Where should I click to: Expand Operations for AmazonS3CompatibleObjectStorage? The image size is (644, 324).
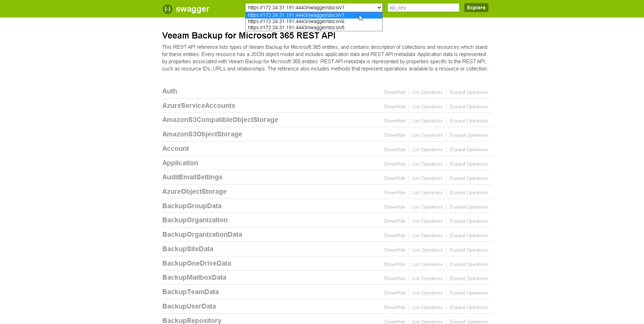tap(469, 121)
